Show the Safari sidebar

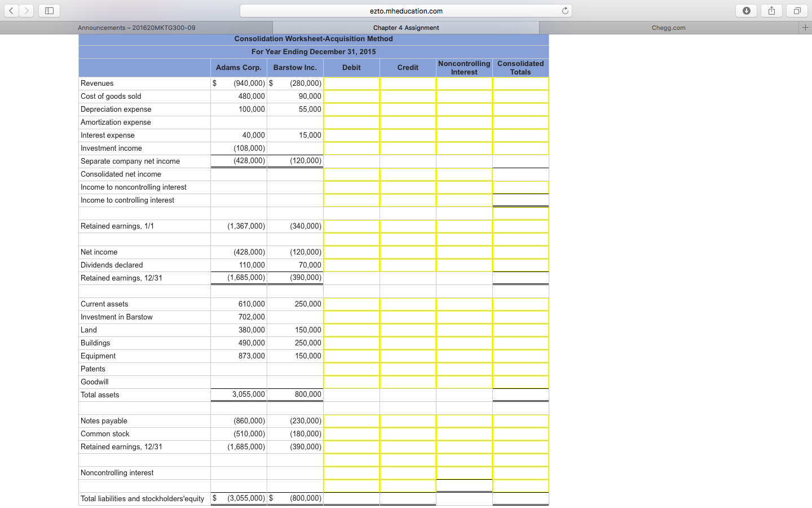(49, 11)
